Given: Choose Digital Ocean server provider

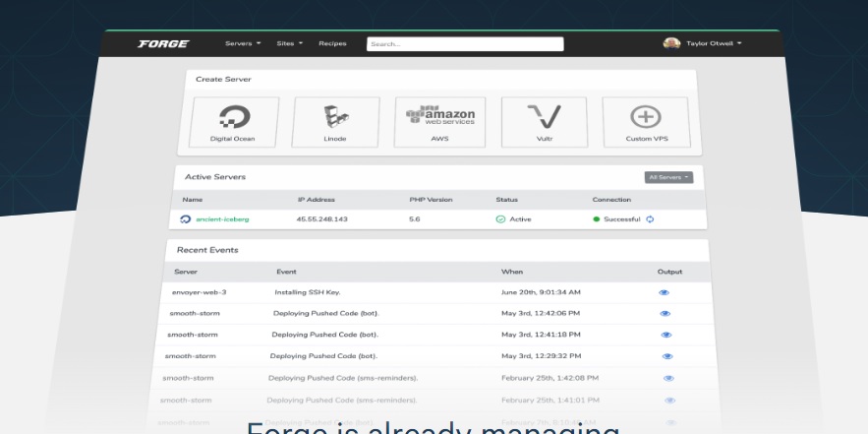Looking at the screenshot, I should [x=233, y=122].
